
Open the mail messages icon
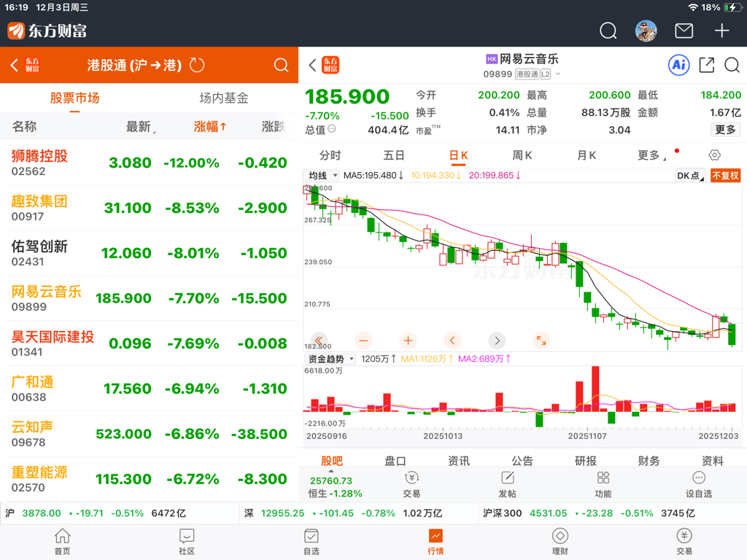click(684, 31)
